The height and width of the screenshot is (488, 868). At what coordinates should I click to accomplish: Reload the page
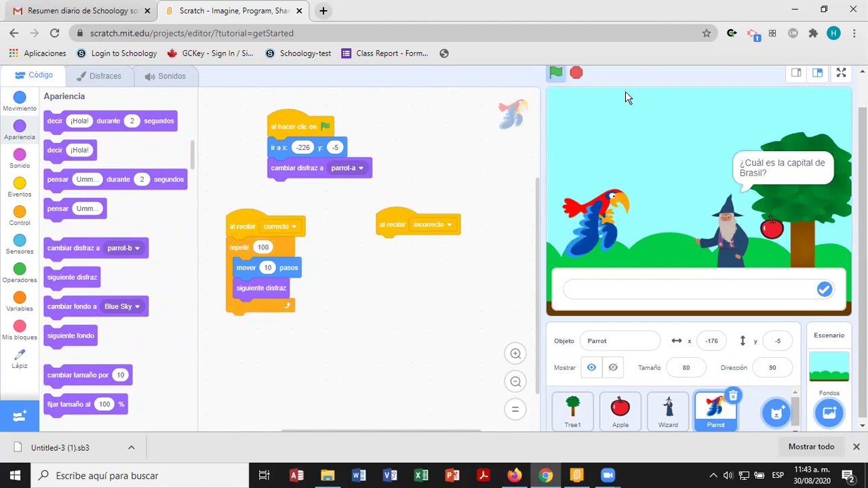point(54,33)
